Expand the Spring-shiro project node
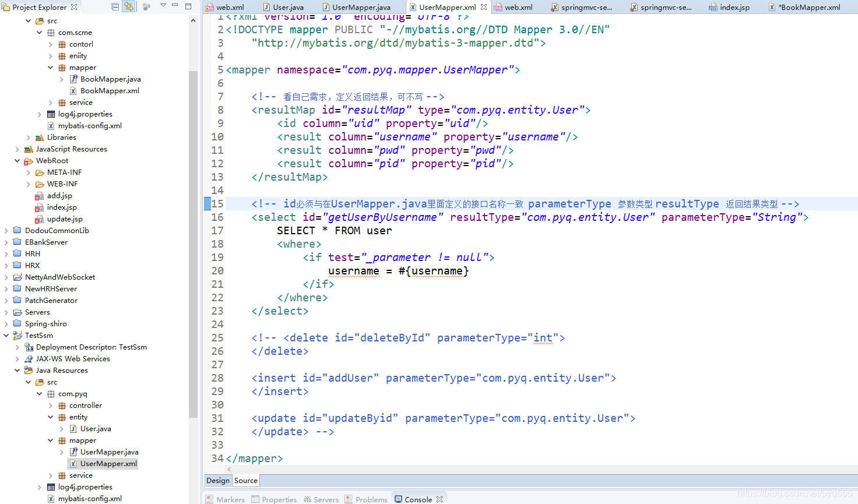Image resolution: width=858 pixels, height=504 pixels. (6, 324)
